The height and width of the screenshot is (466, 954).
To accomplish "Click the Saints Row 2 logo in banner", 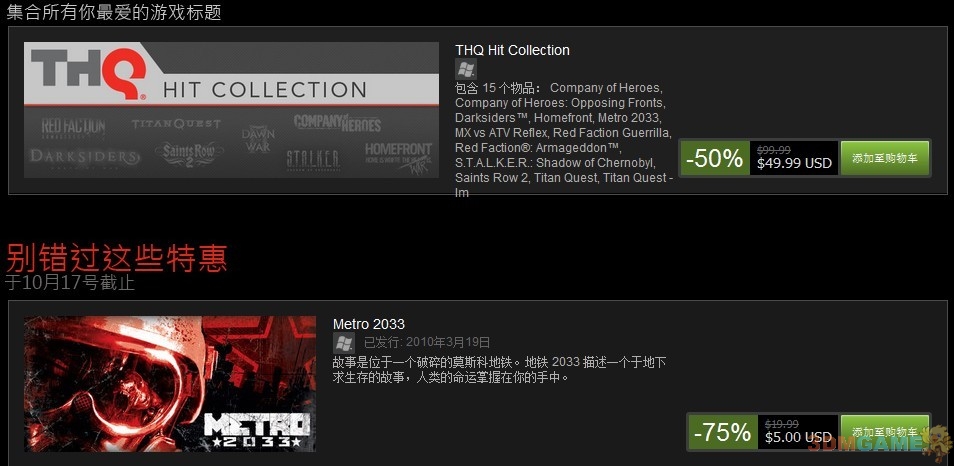I will tap(189, 153).
